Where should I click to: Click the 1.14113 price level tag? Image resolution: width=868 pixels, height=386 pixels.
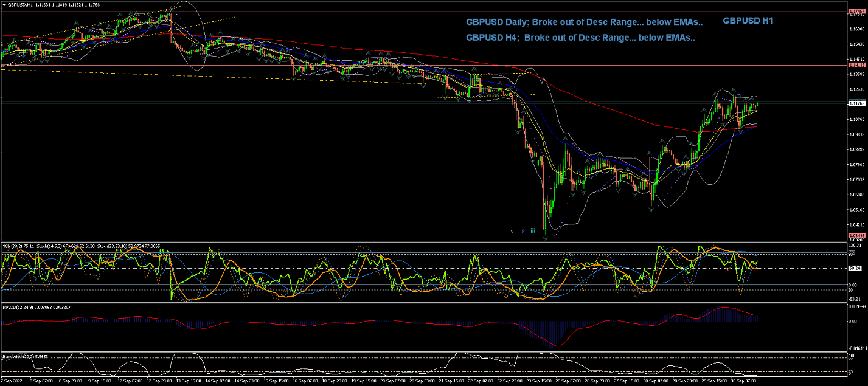coord(856,64)
